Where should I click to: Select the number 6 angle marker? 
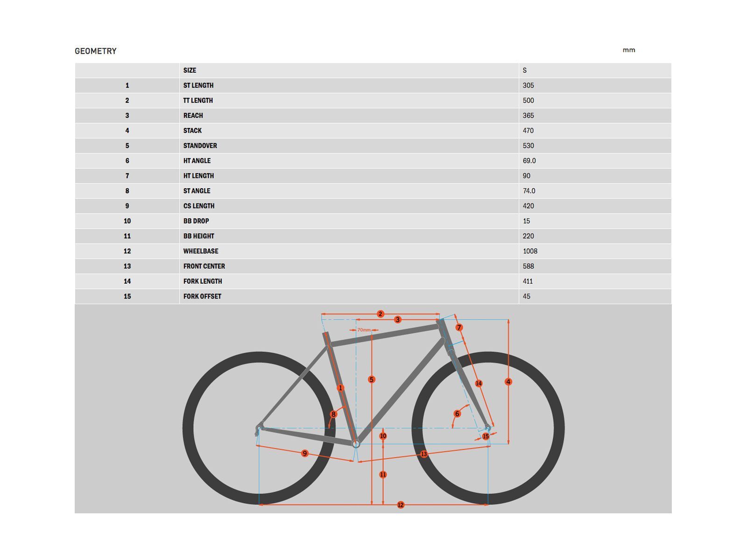tap(457, 414)
